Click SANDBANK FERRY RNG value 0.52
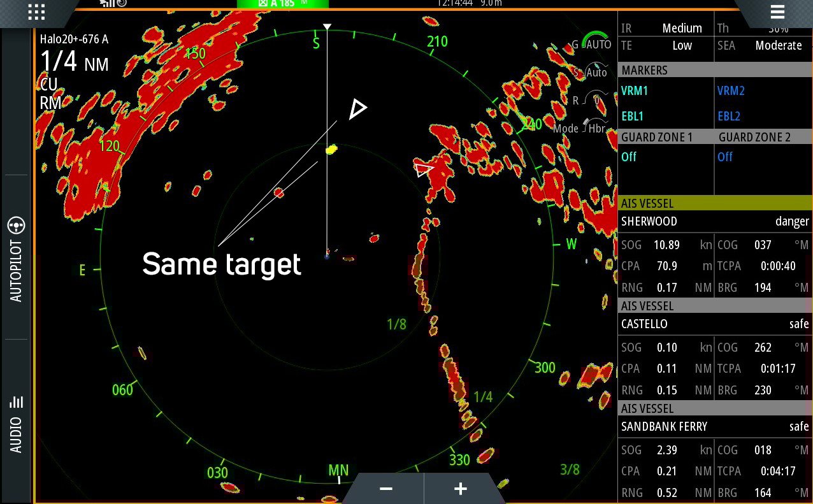 point(666,493)
